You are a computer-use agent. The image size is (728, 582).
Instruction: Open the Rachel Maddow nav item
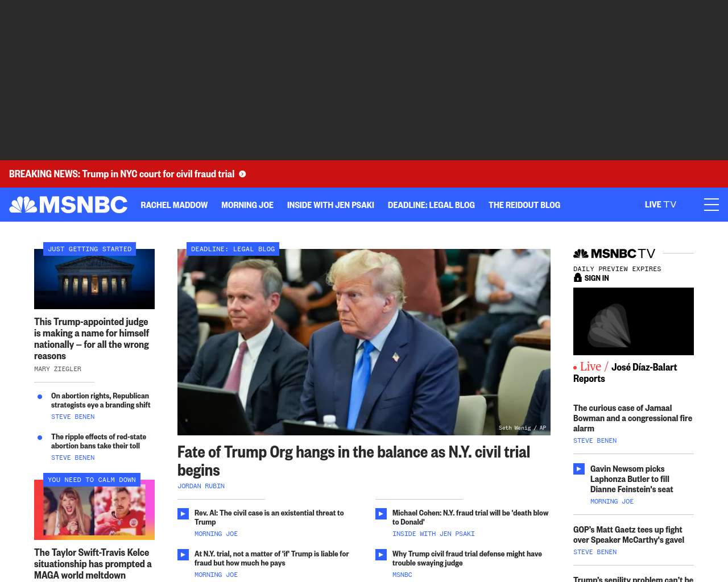pyautogui.click(x=174, y=205)
